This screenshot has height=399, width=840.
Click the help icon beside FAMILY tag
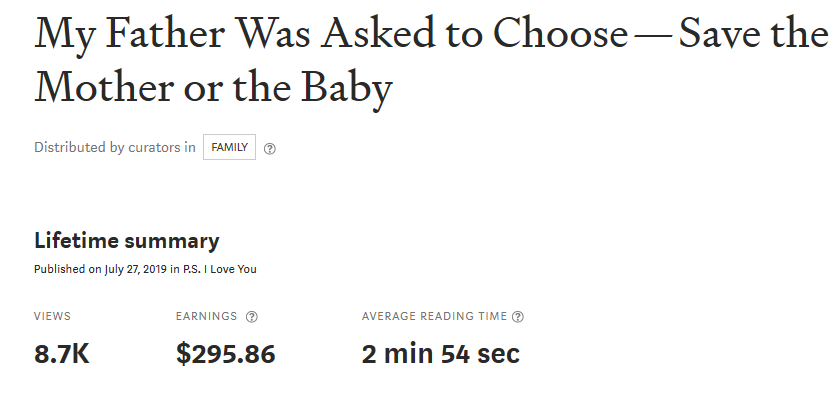pyautogui.click(x=270, y=149)
